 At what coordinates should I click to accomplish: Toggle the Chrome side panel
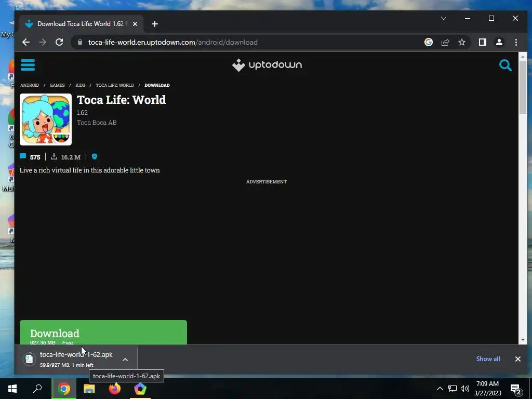[483, 42]
